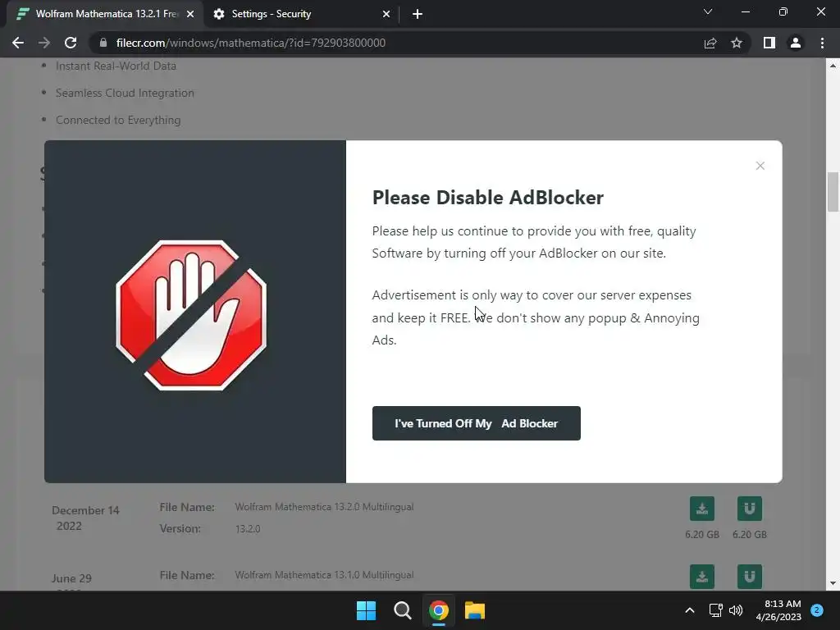Screen dimensions: 840x630
Task: Click page scrollbar down arrow
Action: click(x=833, y=583)
